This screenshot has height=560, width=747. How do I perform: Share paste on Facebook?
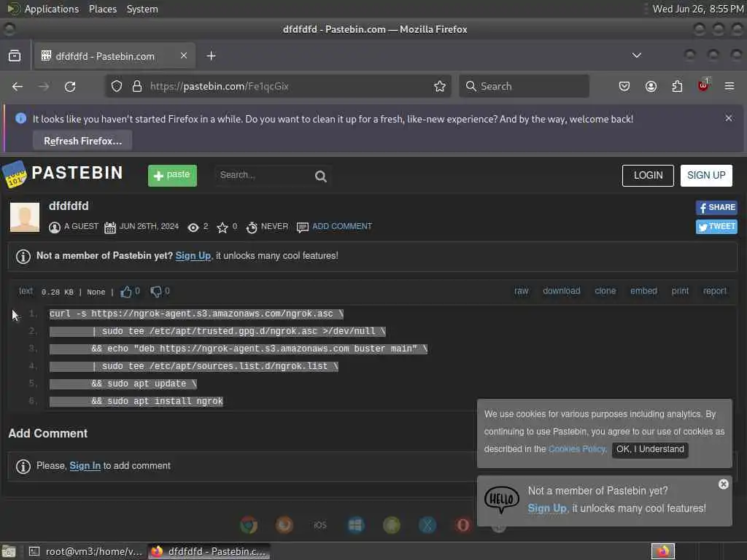(716, 208)
